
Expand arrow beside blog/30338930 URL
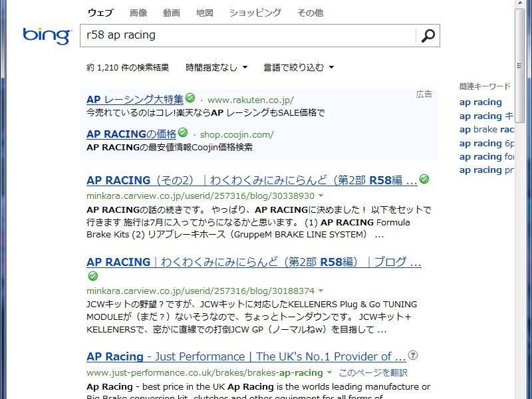click(x=321, y=196)
